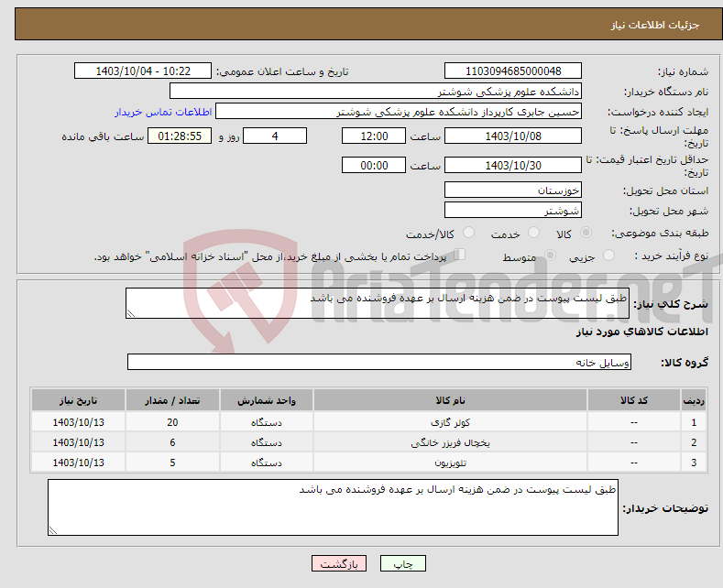
Task: Click the اطلاعات کالاهای مورد نیاز heading
Action: (x=641, y=332)
